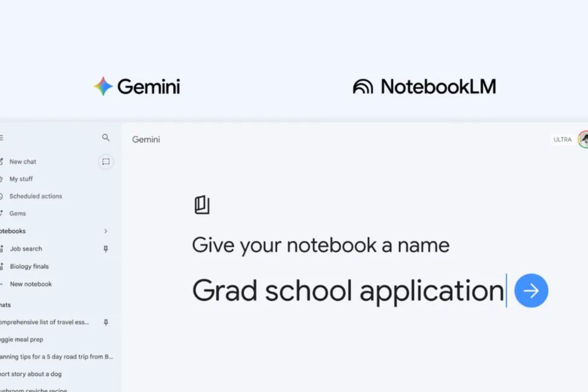
Task: Submit the notebook name with the arrow button
Action: tap(531, 290)
